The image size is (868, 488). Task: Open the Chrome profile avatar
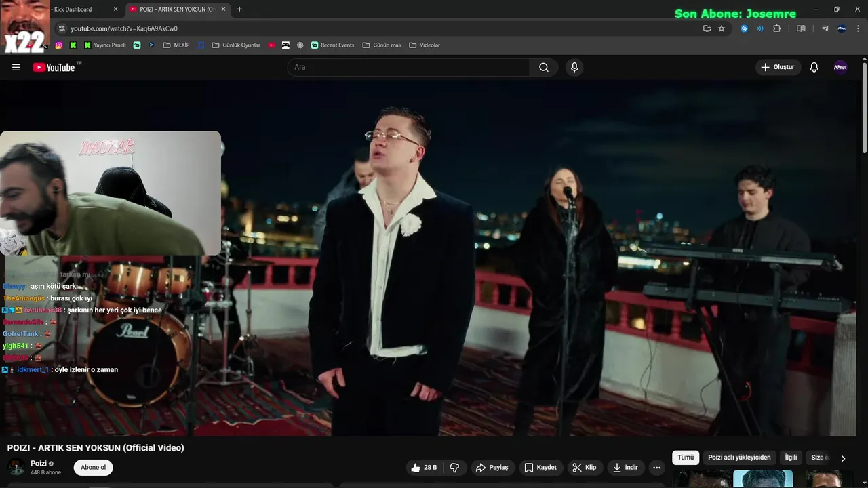(842, 28)
